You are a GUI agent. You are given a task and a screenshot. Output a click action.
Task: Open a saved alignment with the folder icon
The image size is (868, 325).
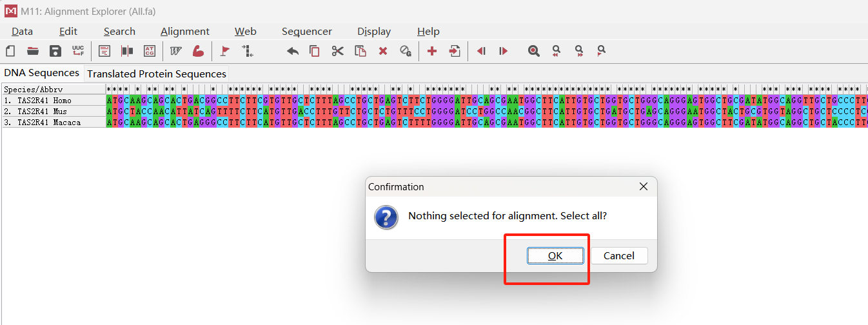pyautogui.click(x=33, y=51)
